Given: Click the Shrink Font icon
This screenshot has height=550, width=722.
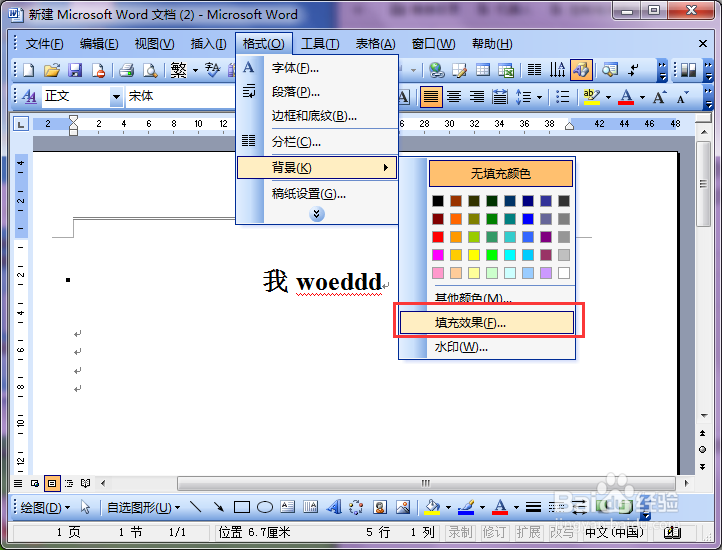Looking at the screenshot, I should (x=683, y=97).
